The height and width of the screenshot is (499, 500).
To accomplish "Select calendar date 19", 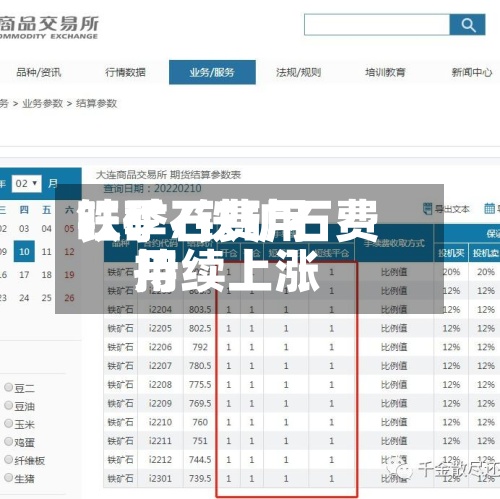I will (x=69, y=275).
